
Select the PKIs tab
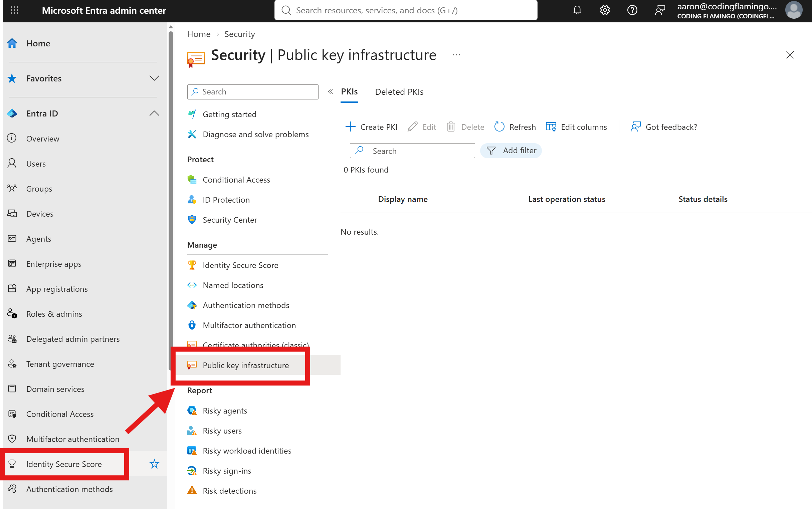click(349, 91)
